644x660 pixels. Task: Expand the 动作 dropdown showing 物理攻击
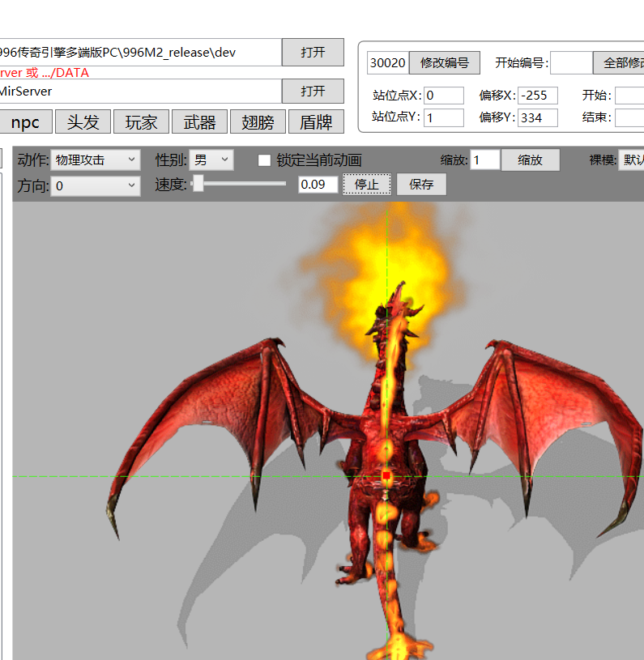click(95, 160)
